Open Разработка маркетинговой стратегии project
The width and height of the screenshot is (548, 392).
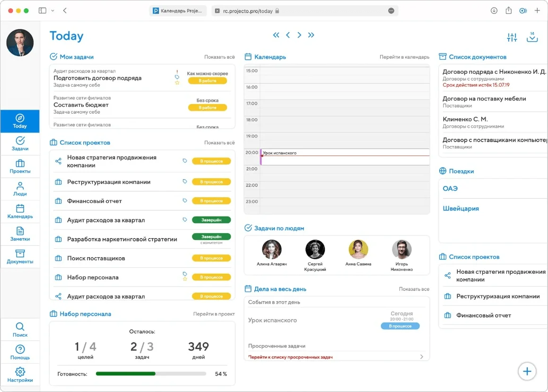[x=142, y=239]
